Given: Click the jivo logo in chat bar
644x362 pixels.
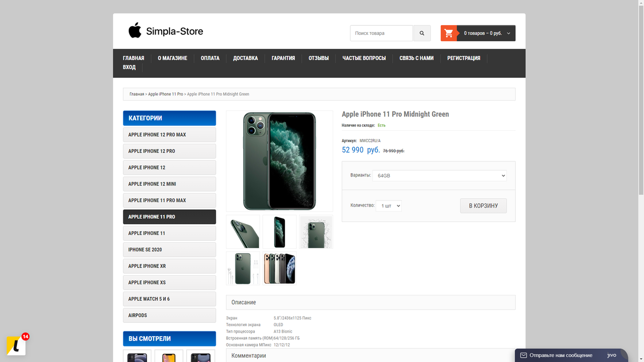Looking at the screenshot, I should (612, 355).
